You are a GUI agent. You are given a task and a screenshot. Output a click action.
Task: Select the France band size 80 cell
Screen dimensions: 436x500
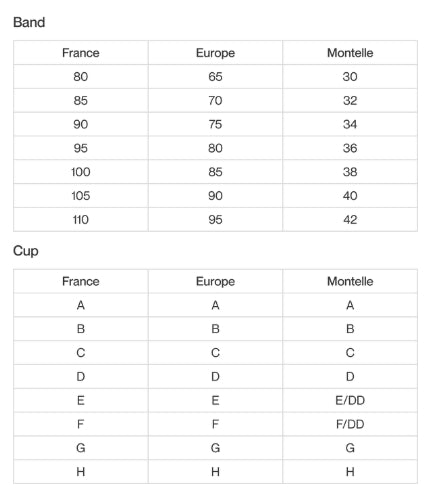pos(81,77)
